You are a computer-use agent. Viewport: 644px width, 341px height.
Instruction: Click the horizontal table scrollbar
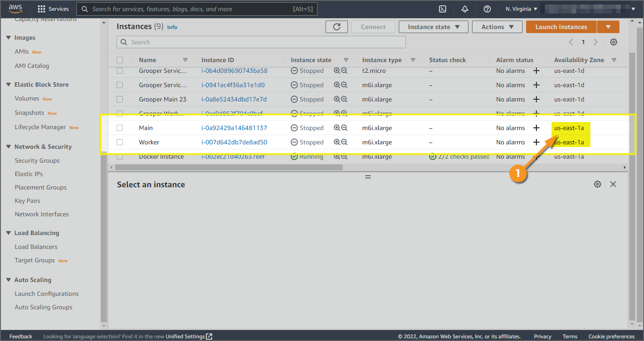coord(229,167)
